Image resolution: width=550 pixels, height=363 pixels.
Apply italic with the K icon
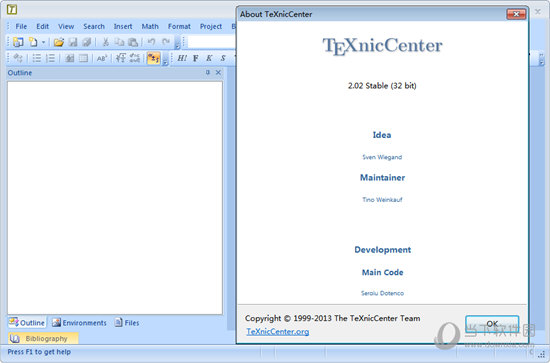pos(209,58)
